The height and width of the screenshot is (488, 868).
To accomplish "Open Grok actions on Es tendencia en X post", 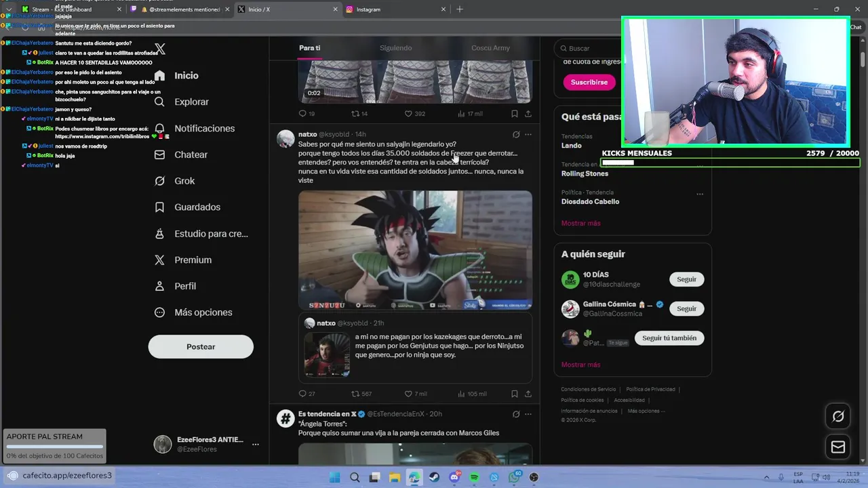I will point(516,414).
